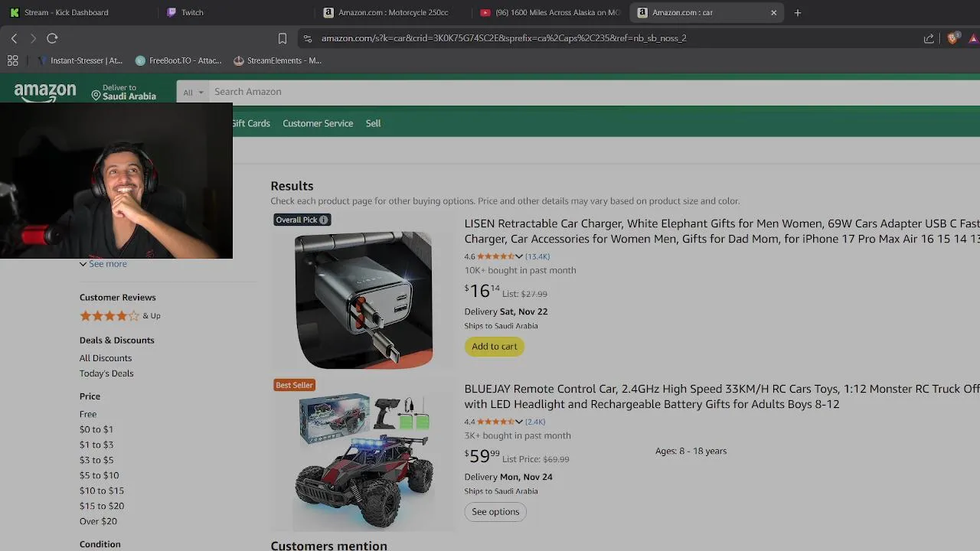Click Deliver to Saudi Arabia
This screenshot has height=551, width=980.
(x=124, y=92)
